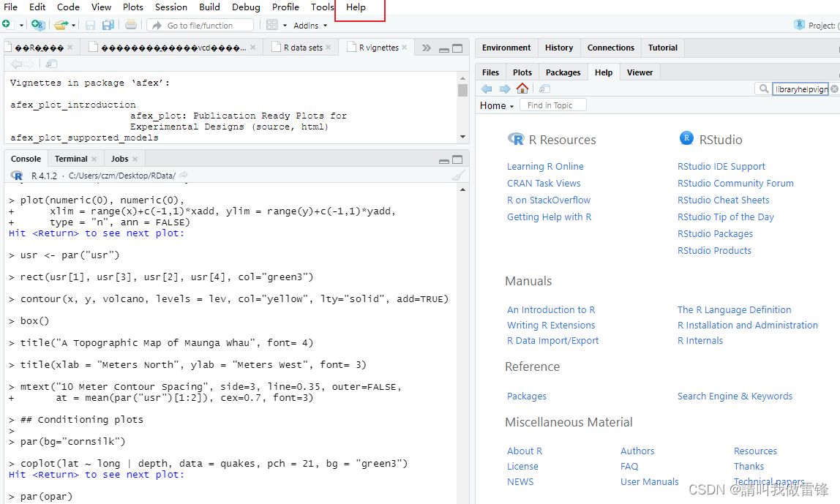Screen dimensions: 840x504
Task: Switch to the Environment tab
Action: [x=506, y=48]
